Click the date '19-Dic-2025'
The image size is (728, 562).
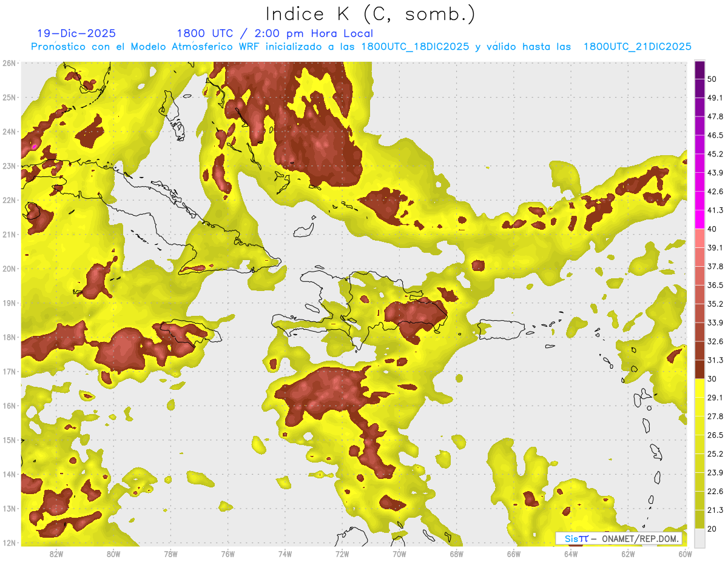(x=76, y=33)
